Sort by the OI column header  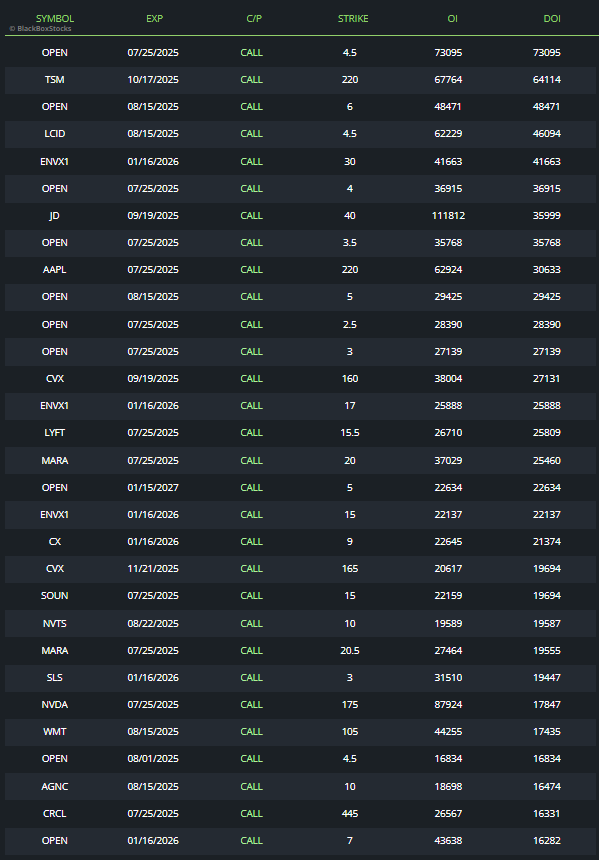(452, 19)
